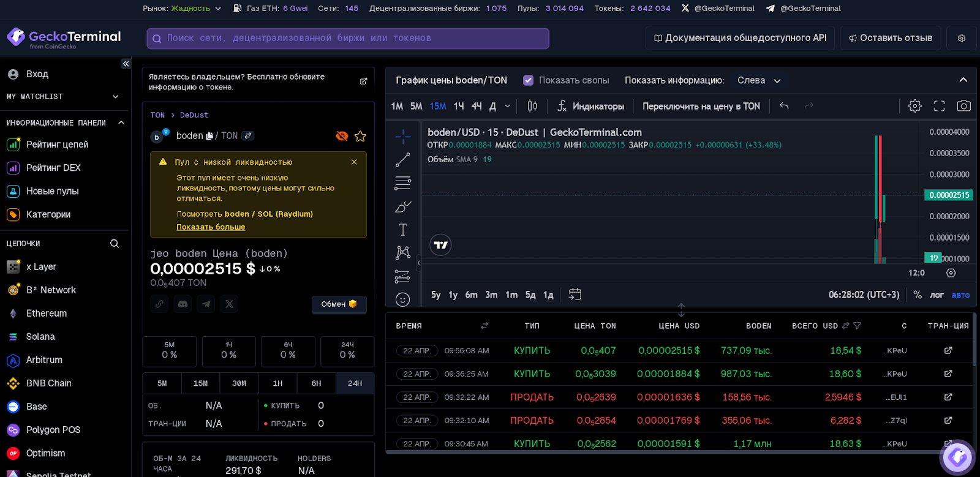Open the pool Telegram link
This screenshot has height=477, width=980.
206,304
